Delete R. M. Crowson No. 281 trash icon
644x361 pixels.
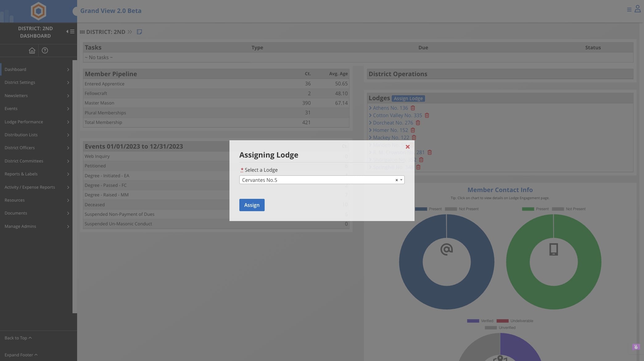point(430,152)
